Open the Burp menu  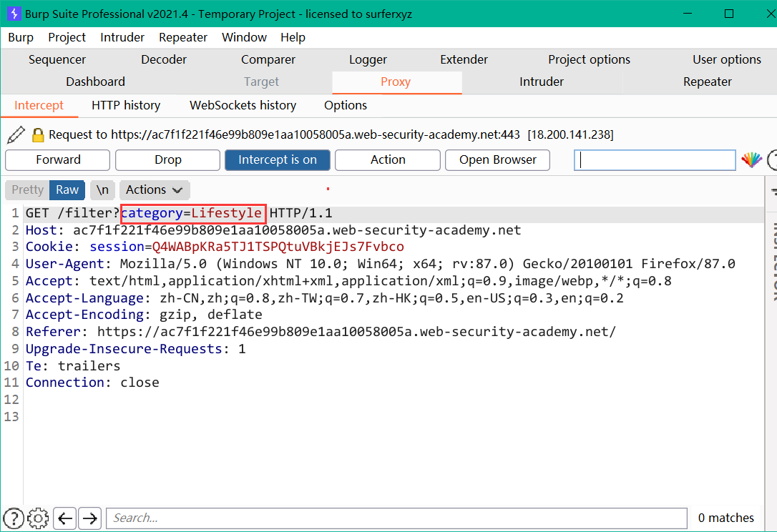pos(21,38)
